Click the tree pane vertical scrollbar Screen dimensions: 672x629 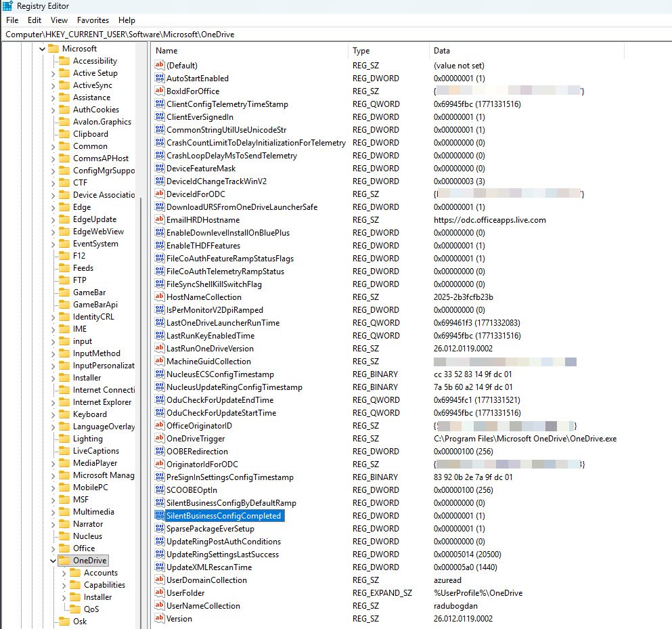pos(141,339)
